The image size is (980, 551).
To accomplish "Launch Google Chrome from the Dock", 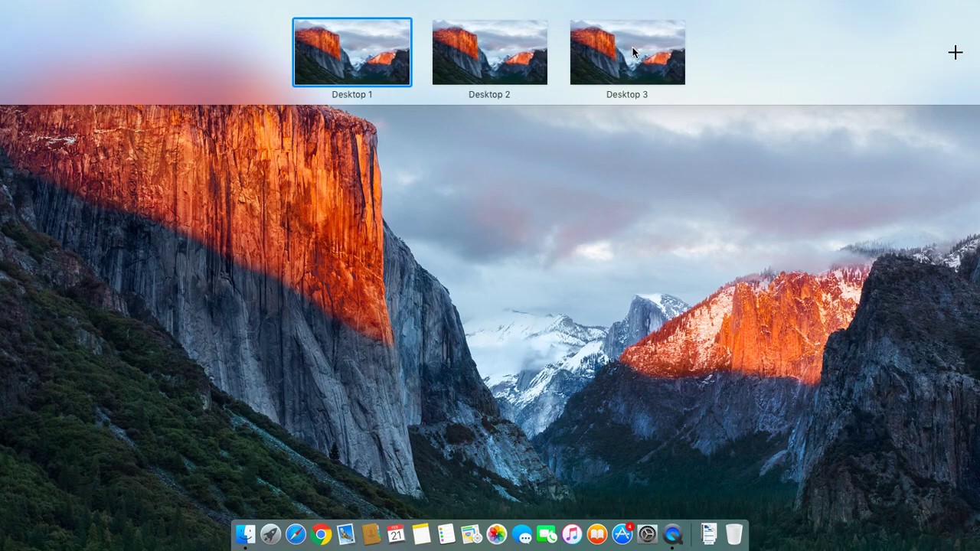I will point(321,534).
